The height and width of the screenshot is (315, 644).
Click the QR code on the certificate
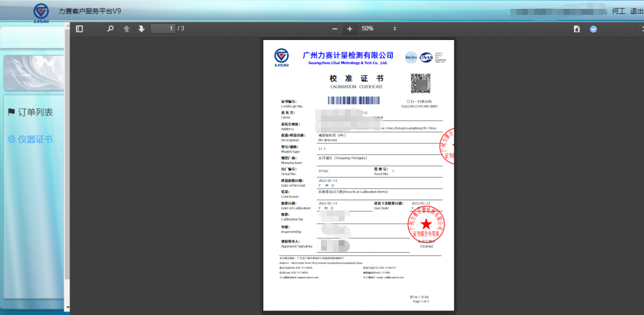point(421,83)
